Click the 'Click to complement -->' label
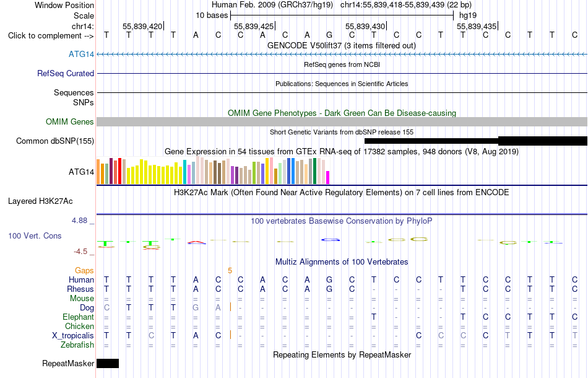The image size is (588, 378). tap(51, 36)
